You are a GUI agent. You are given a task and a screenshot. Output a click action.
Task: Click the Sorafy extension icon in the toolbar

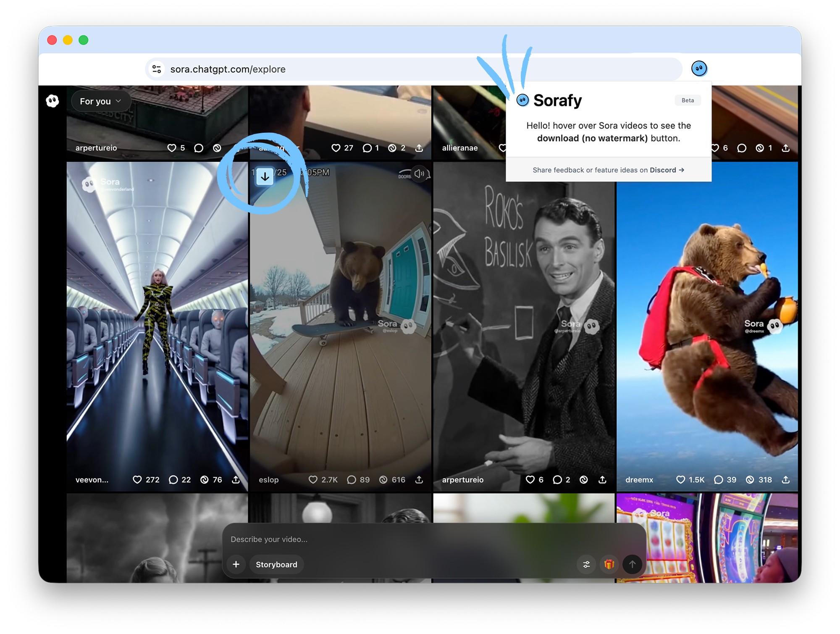pos(699,68)
